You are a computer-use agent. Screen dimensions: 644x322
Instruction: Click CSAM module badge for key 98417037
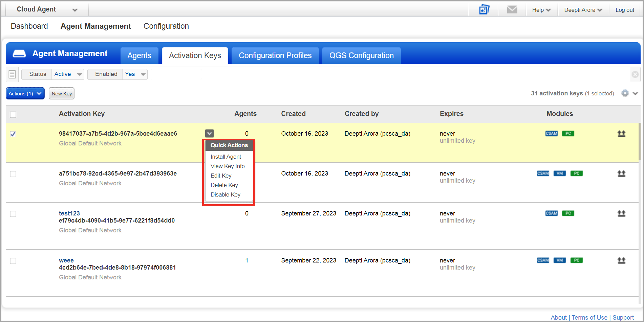tap(552, 133)
